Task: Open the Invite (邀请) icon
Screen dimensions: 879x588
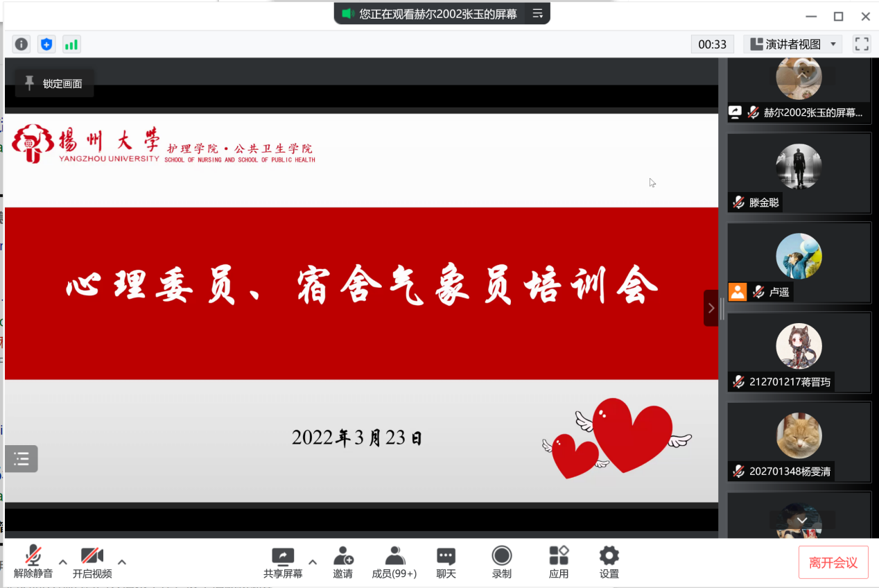Action: (x=342, y=562)
